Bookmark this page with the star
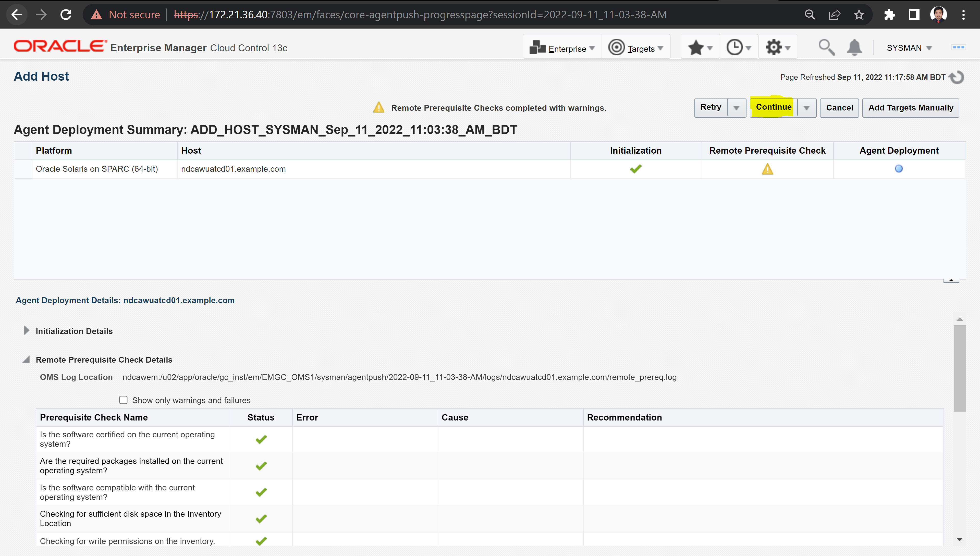This screenshot has width=980, height=556. pos(859,15)
